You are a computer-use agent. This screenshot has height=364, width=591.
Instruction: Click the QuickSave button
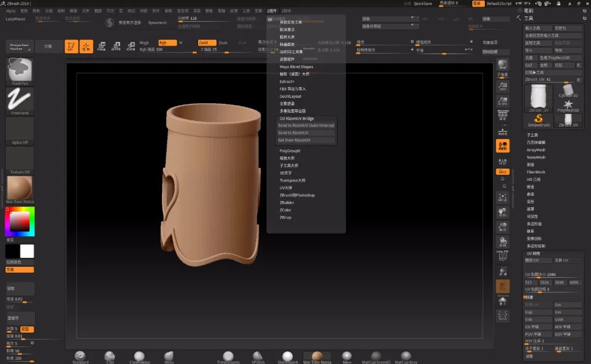423,3
